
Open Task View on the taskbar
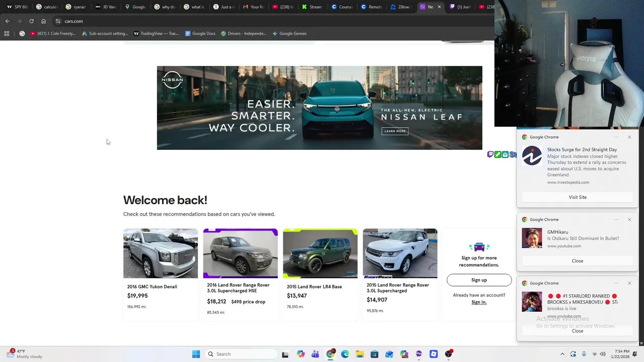285,354
